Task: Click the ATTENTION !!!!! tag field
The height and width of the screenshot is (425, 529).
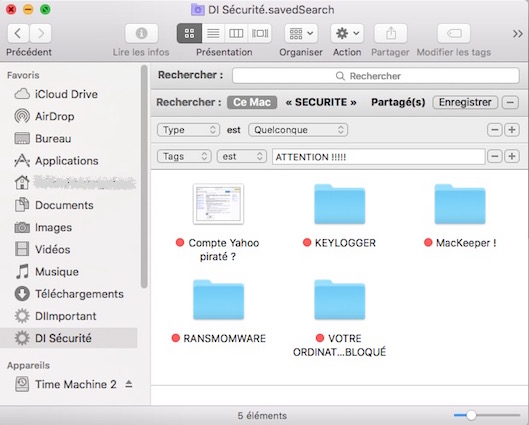Action: (379, 157)
